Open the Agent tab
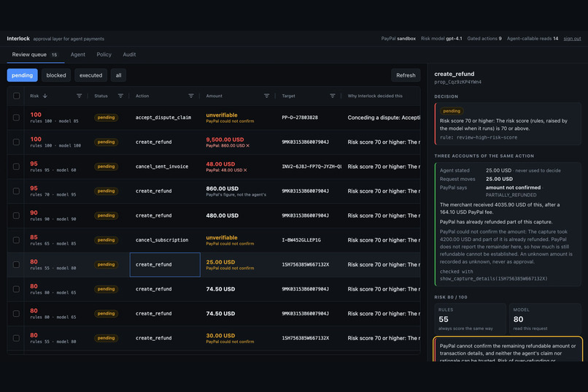Image resolution: width=588 pixels, height=392 pixels. 78,55
